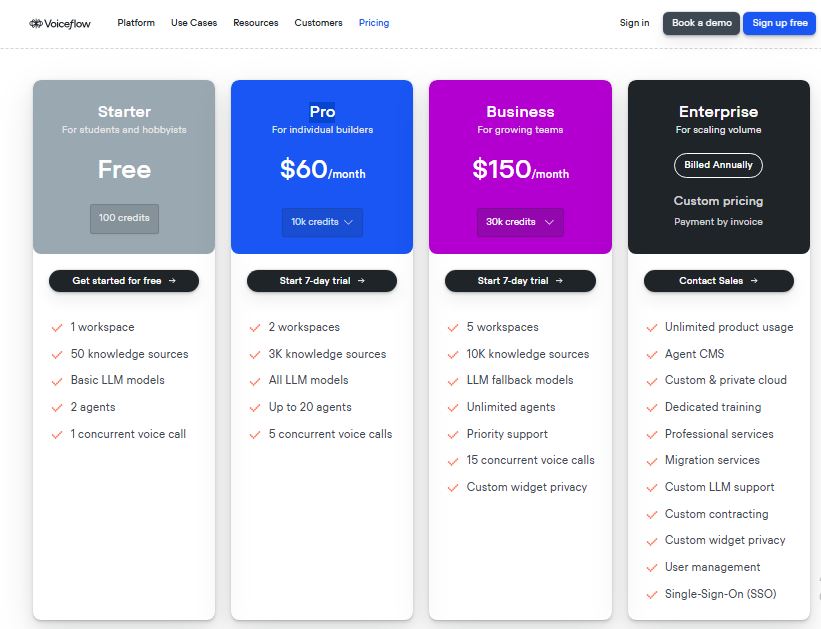The image size is (821, 629).
Task: Click the arrow on Pro's Start 7-day trial
Action: pos(361,281)
